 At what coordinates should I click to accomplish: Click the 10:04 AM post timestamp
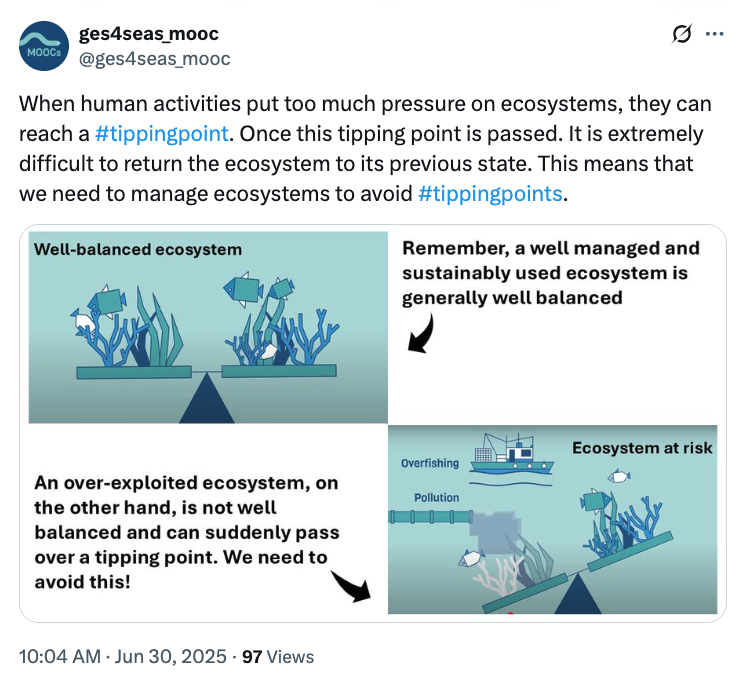pyautogui.click(x=60, y=657)
